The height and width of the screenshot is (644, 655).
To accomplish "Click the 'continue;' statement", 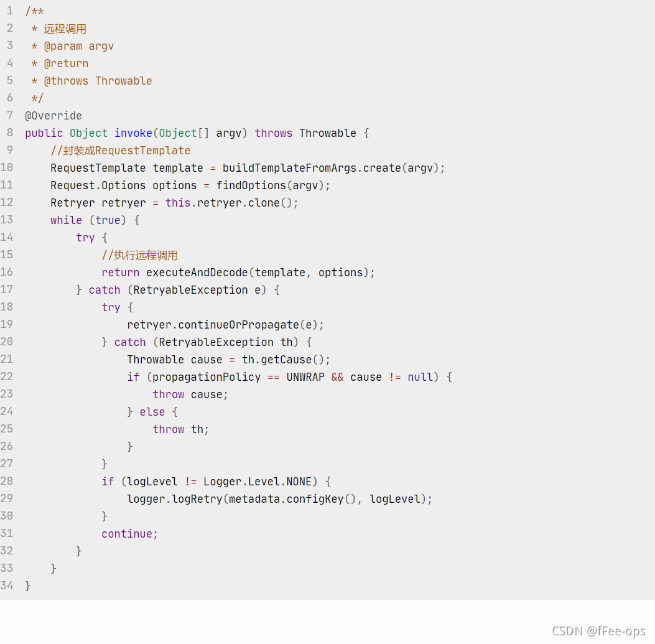I will (130, 534).
